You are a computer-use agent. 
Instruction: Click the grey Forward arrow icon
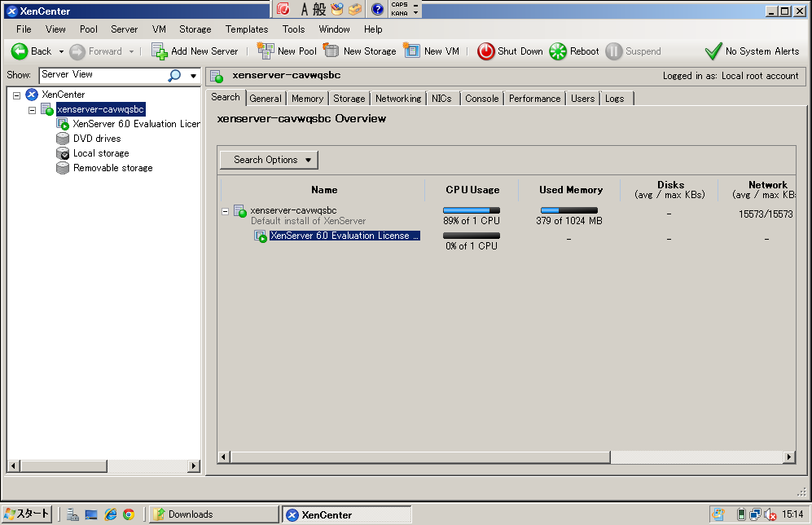[77, 51]
